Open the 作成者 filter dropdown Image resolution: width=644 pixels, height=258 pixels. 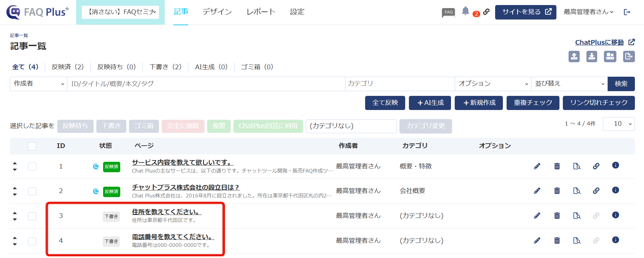click(39, 84)
